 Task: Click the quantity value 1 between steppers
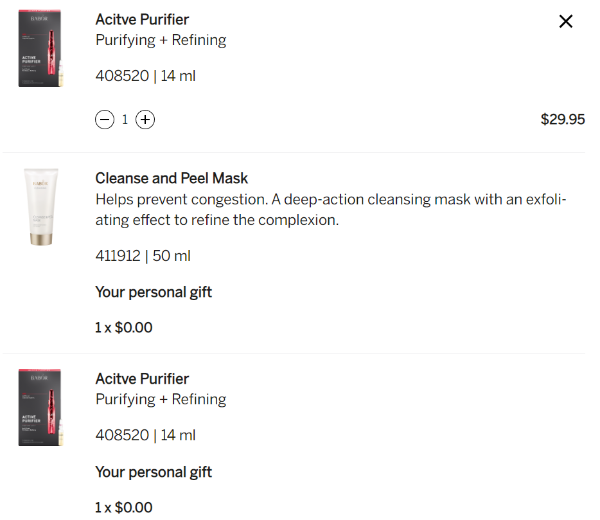[x=125, y=120]
